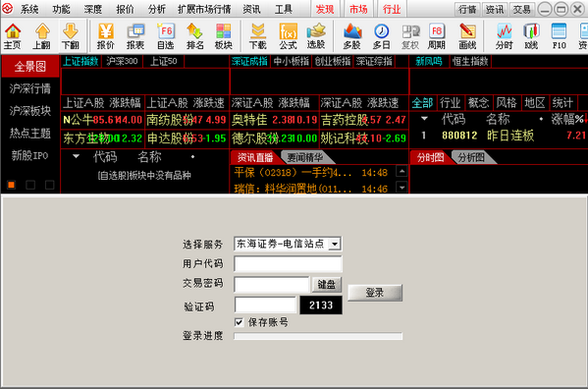The height and width of the screenshot is (389, 588).
Task: Click the app logo in title bar
Action: point(7,8)
